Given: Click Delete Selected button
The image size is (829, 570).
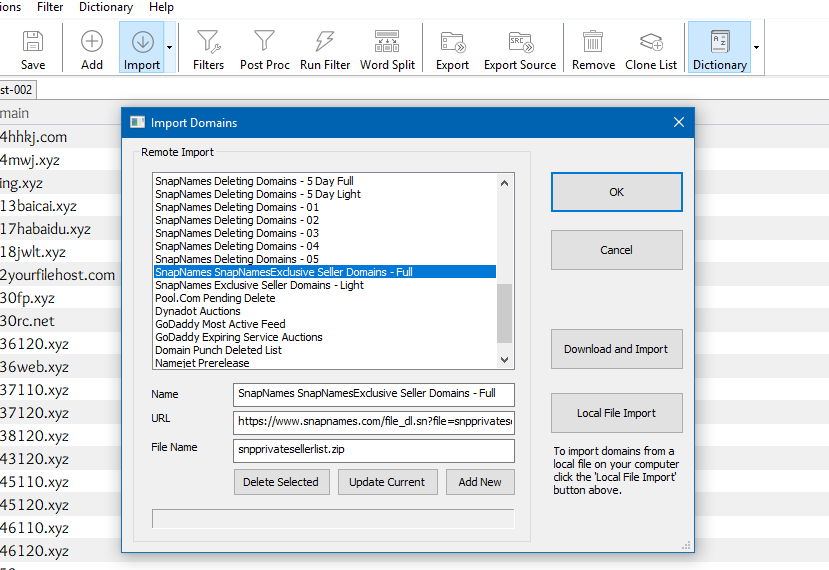Looking at the screenshot, I should 281,482.
